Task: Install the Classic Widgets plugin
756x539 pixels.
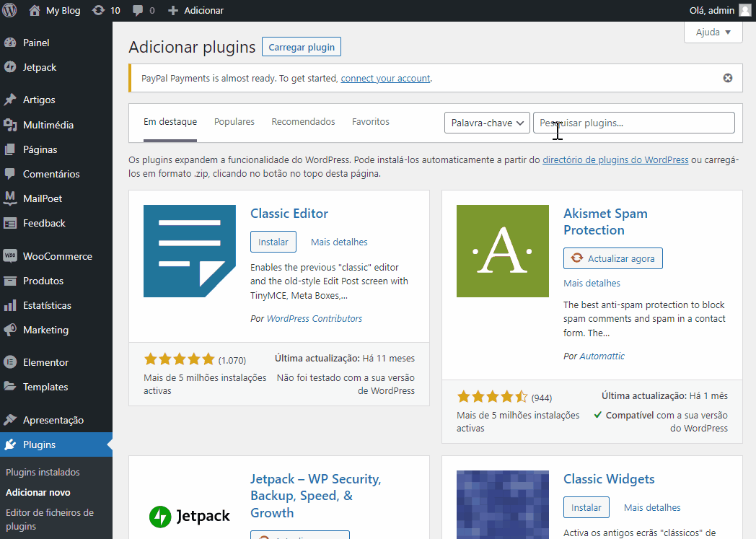Action: pyautogui.click(x=586, y=508)
